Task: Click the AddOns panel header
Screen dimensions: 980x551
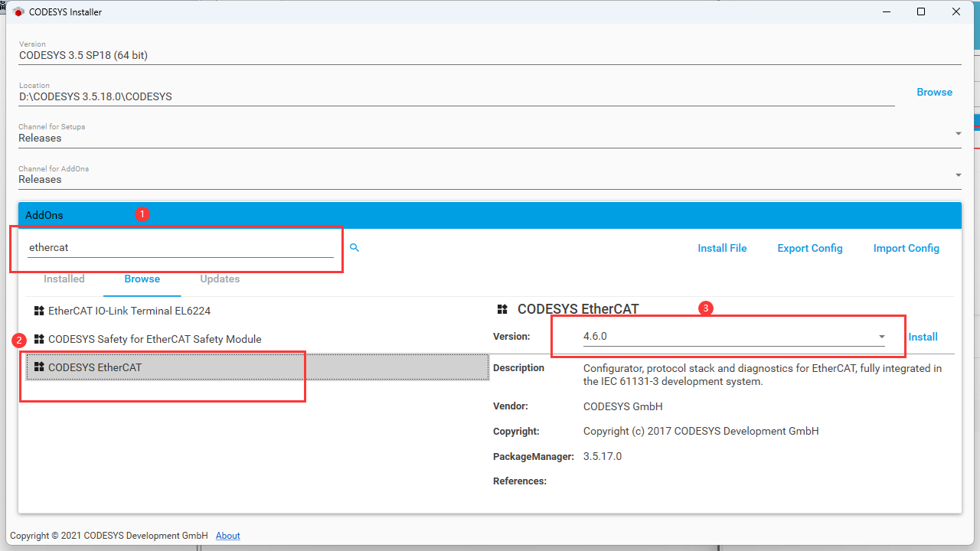Action: click(490, 215)
